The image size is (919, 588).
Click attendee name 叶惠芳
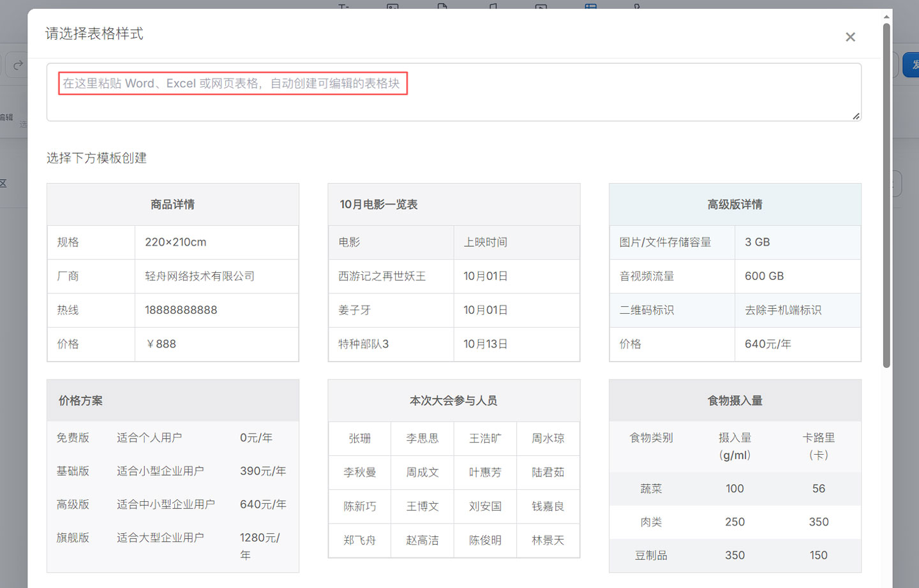[x=485, y=473]
